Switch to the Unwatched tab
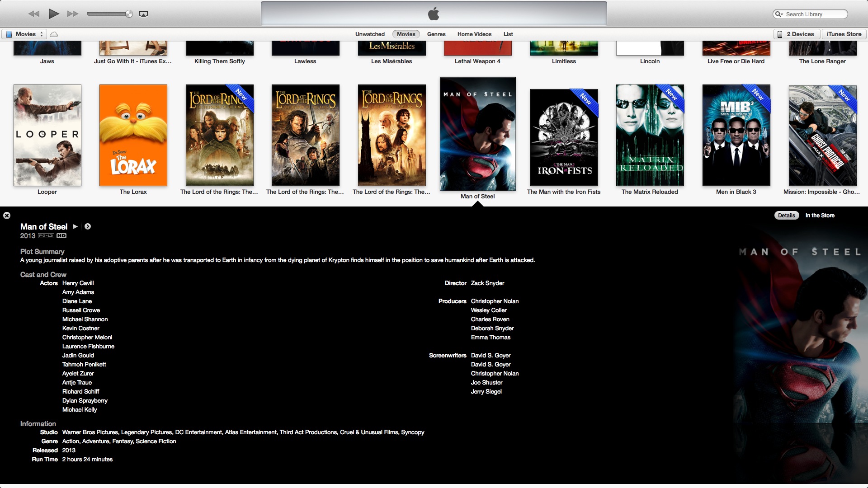The width and height of the screenshot is (868, 488). point(370,34)
